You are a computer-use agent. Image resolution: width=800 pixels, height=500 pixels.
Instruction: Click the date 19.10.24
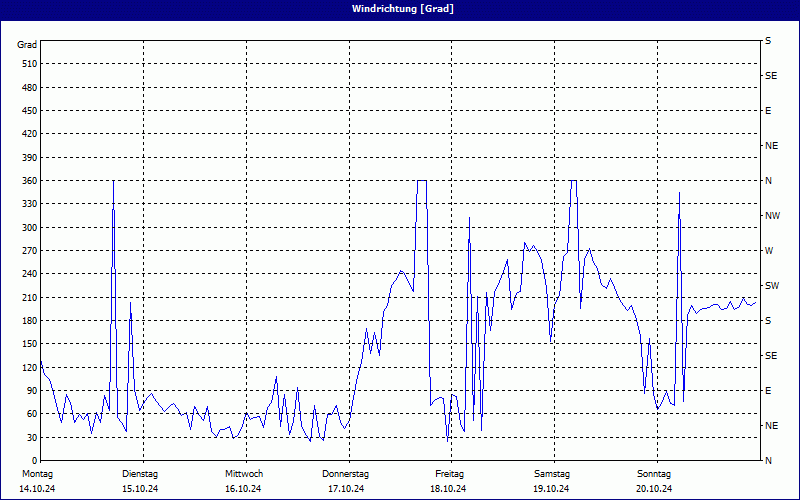[552, 489]
